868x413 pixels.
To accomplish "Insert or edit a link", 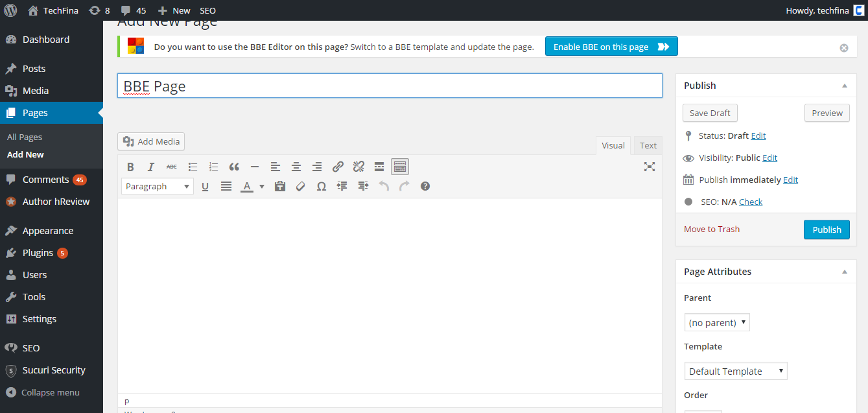I will pos(338,167).
